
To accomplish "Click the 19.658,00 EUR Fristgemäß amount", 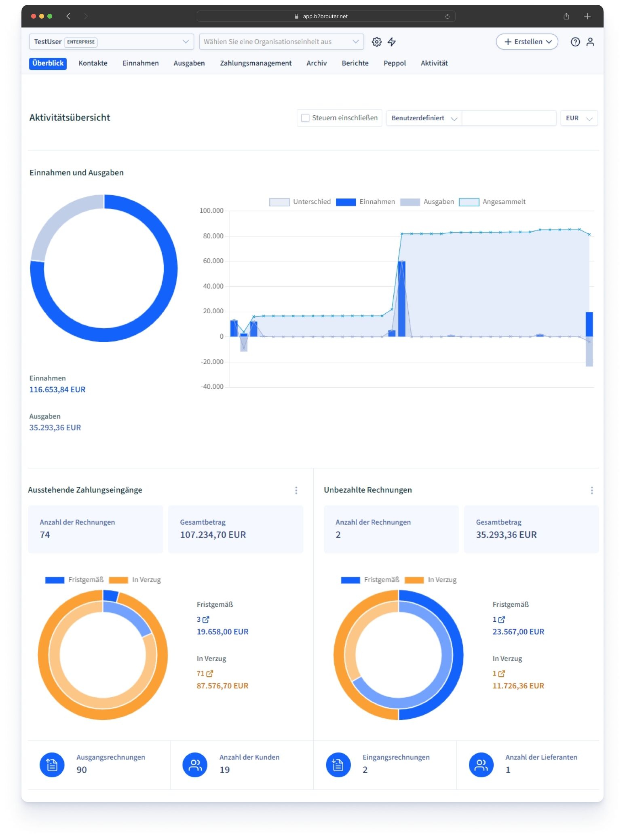I will [x=222, y=632].
